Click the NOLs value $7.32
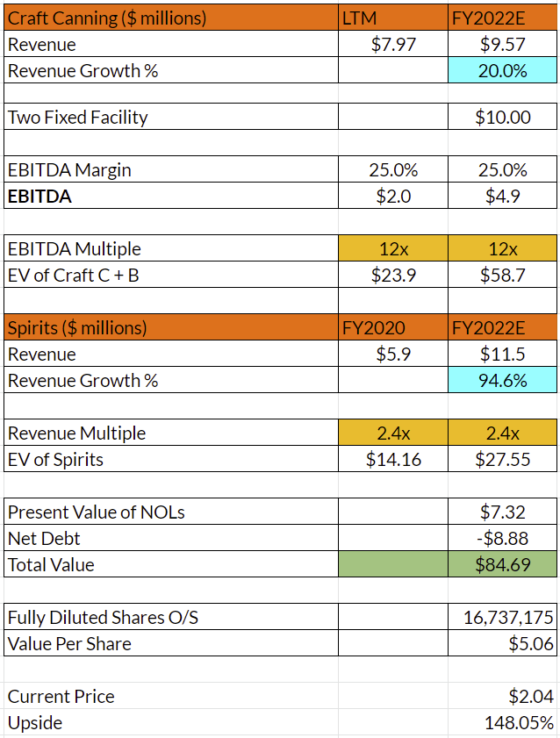 click(x=502, y=512)
